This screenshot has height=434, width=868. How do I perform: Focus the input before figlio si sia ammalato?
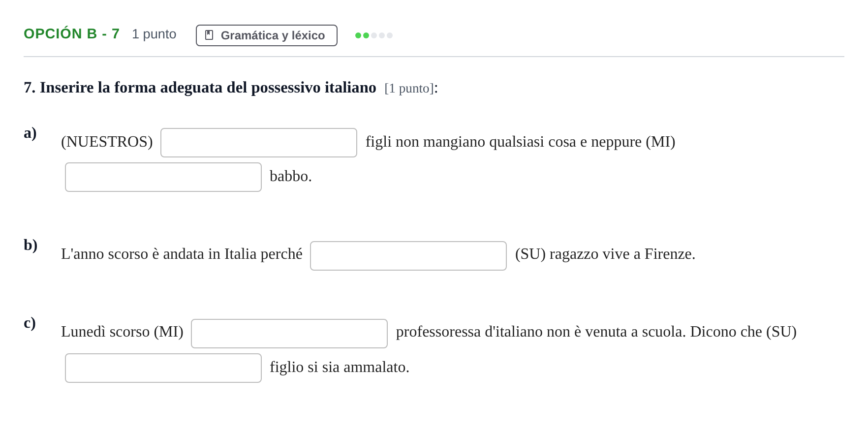click(163, 368)
